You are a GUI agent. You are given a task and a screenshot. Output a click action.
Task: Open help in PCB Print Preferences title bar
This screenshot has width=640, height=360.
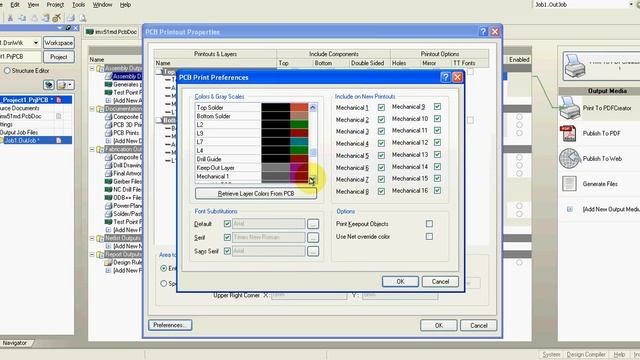coord(446,77)
